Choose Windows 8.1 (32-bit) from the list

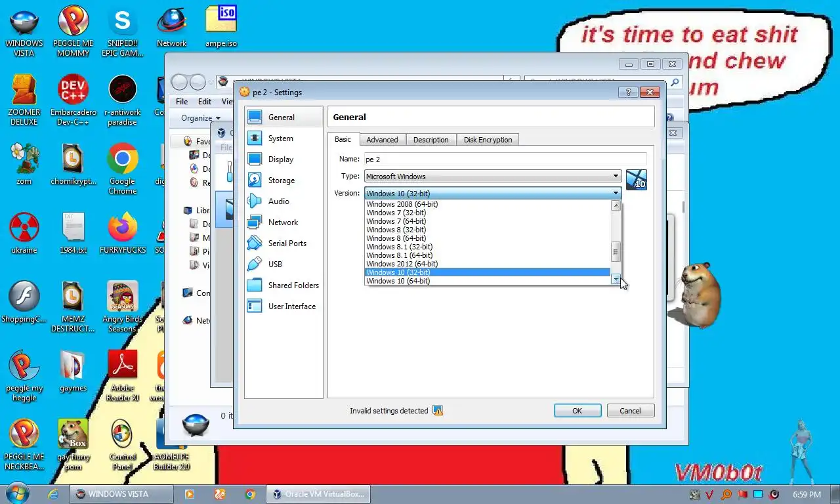pyautogui.click(x=488, y=247)
